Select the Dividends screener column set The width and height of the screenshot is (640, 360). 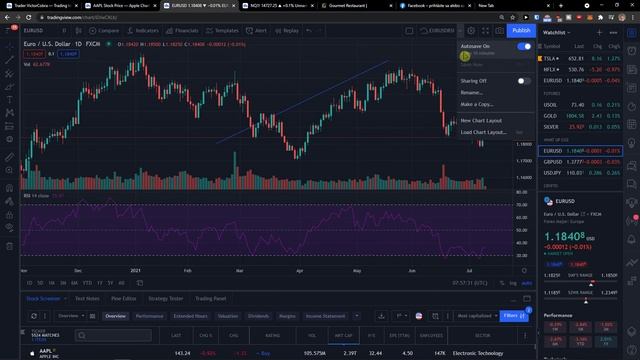click(x=258, y=316)
